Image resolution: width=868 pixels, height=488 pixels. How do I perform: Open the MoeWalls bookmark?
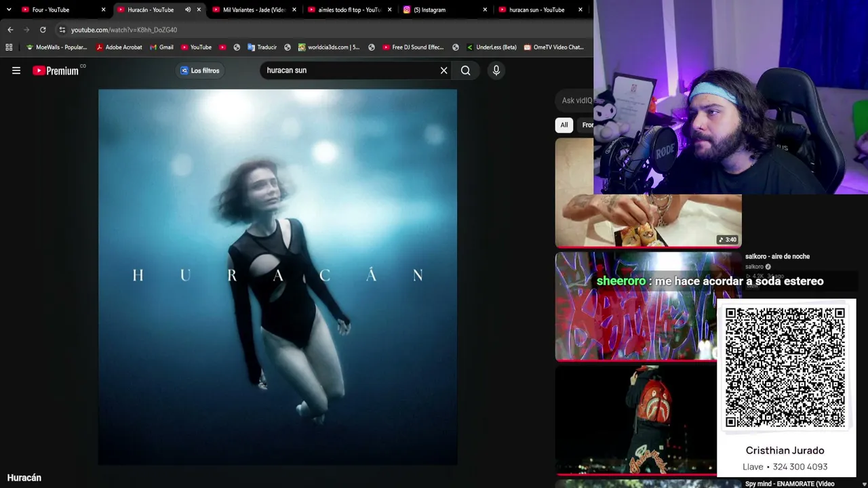(x=57, y=47)
